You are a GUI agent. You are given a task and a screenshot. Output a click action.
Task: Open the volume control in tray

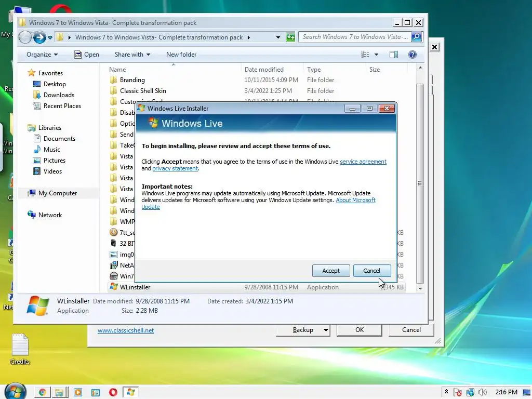point(482,392)
